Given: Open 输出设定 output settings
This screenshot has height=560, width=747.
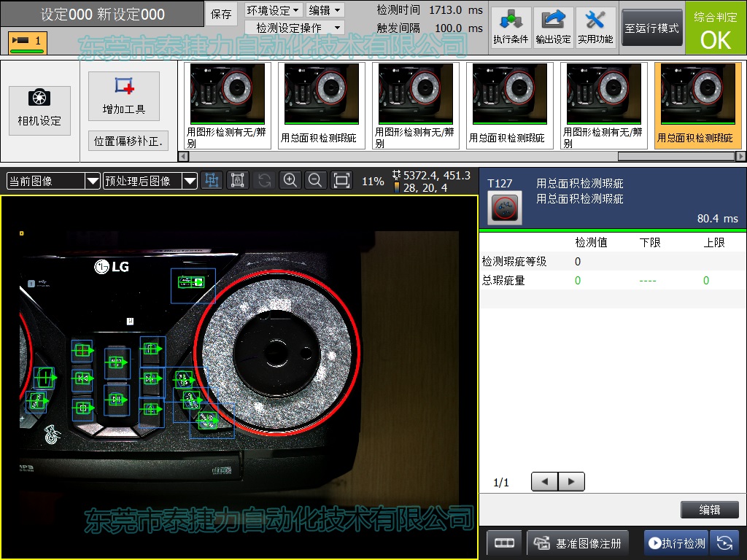Looking at the screenshot, I should point(553,28).
